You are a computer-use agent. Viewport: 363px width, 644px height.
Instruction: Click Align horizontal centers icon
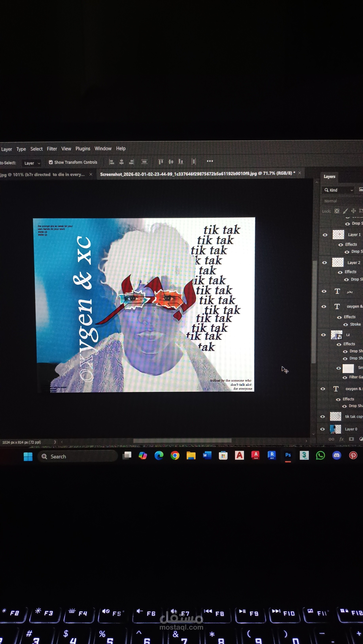121,162
